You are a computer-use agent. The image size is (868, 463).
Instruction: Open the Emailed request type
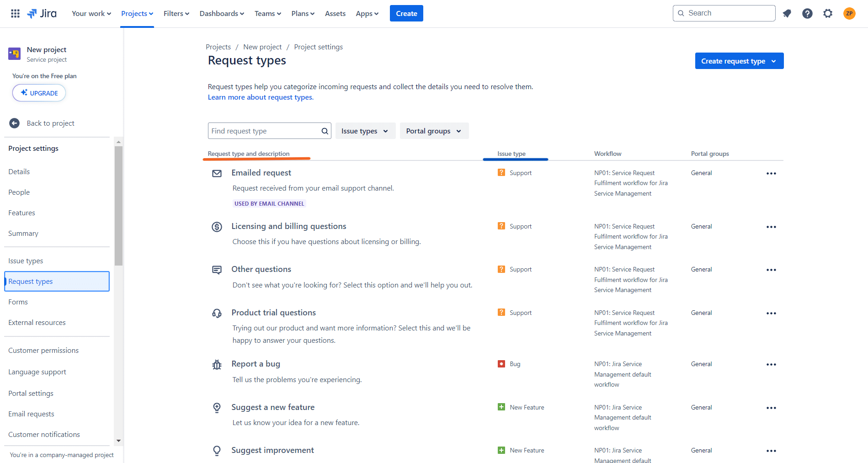(261, 173)
